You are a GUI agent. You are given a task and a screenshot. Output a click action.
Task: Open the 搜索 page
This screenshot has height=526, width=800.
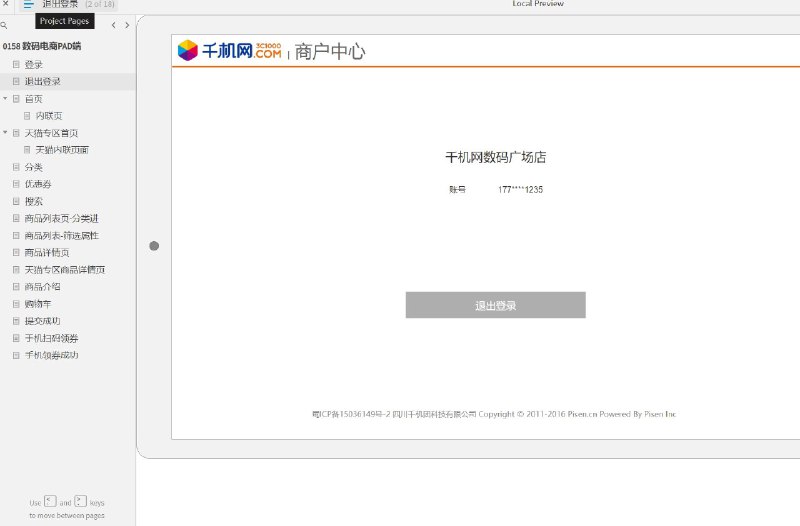point(34,202)
